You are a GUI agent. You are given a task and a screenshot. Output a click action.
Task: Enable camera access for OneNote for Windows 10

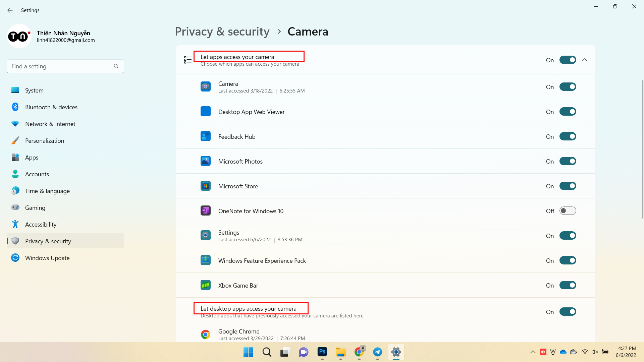pos(568,210)
